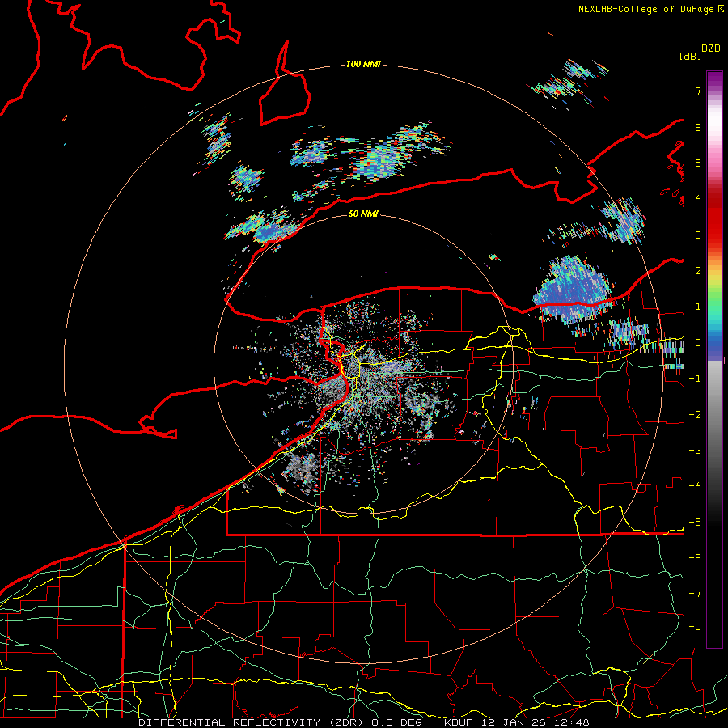
Task: Click the -1 value on the color scale
Action: (695, 379)
